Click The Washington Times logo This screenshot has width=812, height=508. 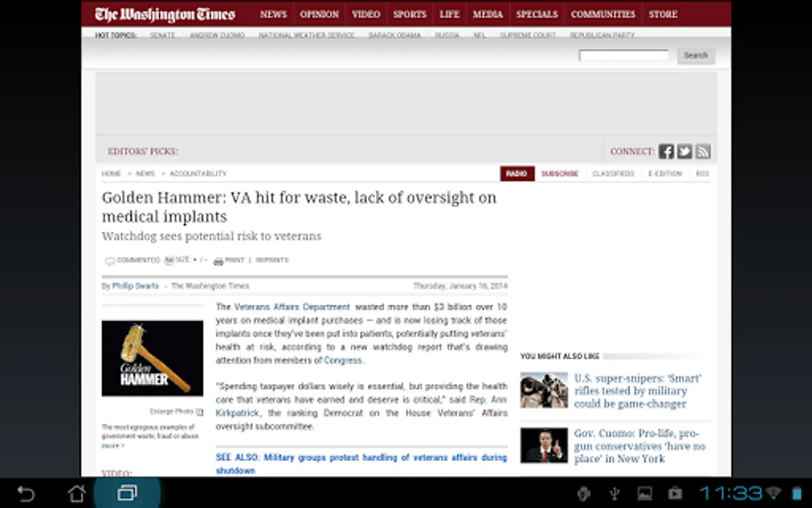point(165,14)
